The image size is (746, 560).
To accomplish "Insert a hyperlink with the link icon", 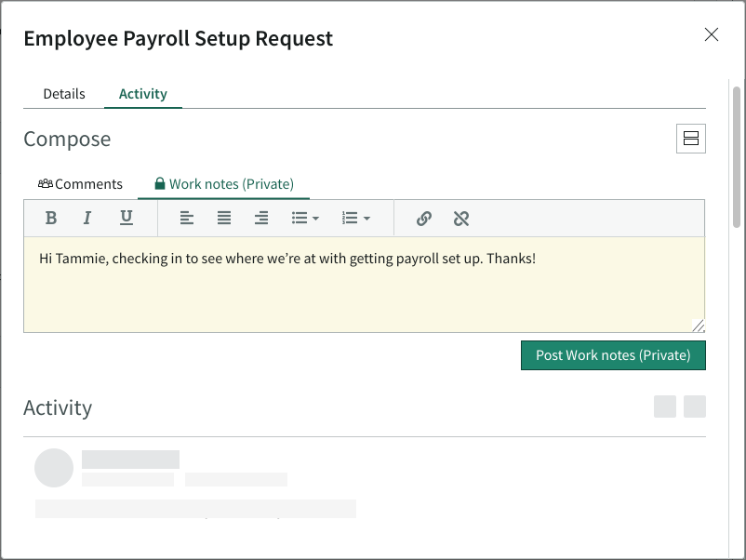I will point(424,219).
